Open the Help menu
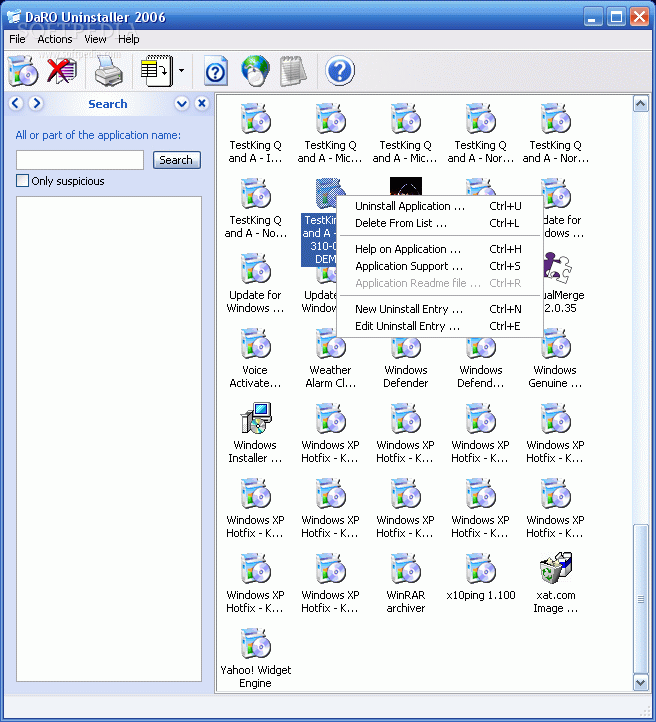 128,39
